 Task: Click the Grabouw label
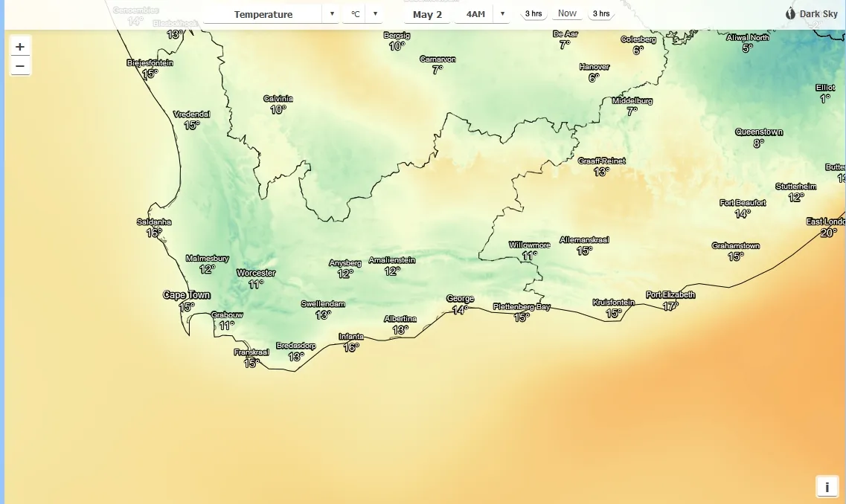(x=227, y=314)
